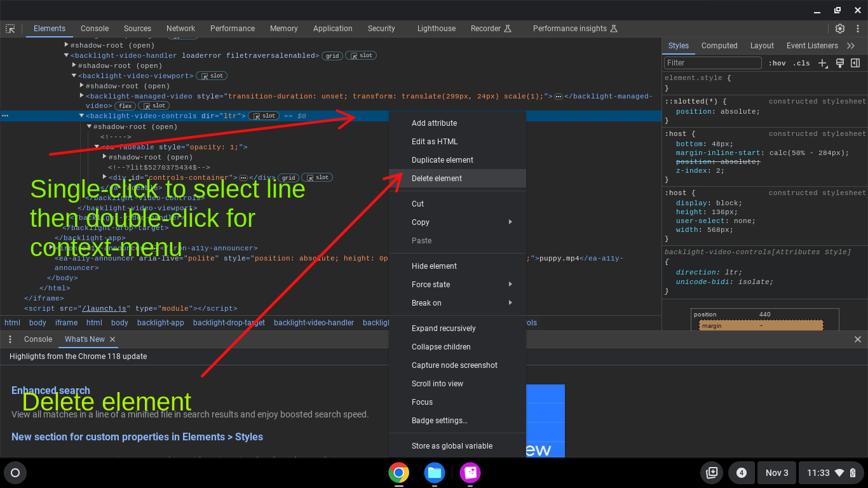Image resolution: width=868 pixels, height=488 pixels.
Task: Click backlight-drop-target in breadcrumb bar
Action: point(229,323)
